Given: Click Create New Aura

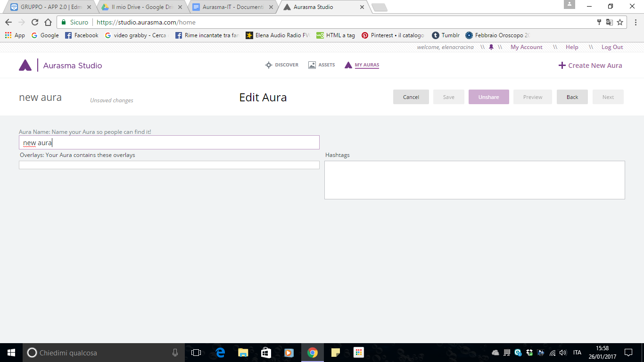Looking at the screenshot, I should pos(590,66).
